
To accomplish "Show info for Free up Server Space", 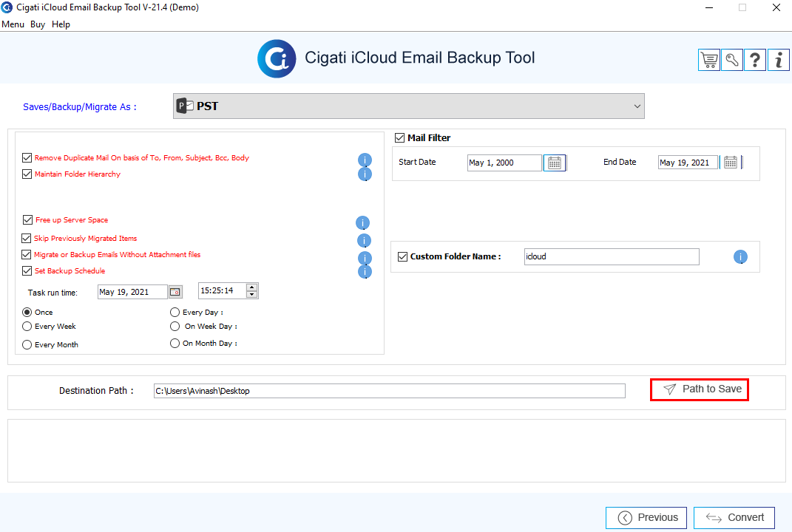I will click(x=362, y=222).
